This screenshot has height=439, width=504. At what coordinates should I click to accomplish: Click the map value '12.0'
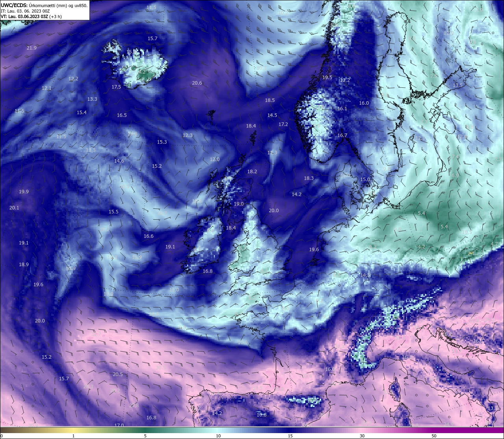click(x=215, y=159)
